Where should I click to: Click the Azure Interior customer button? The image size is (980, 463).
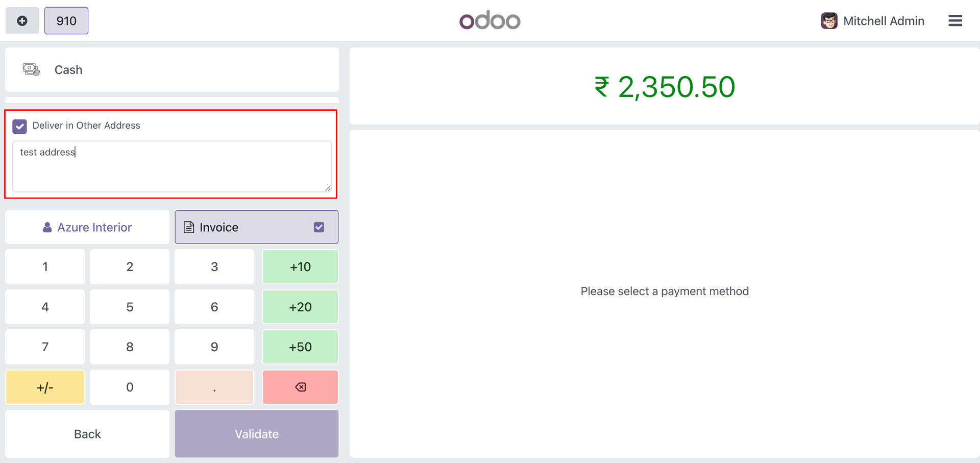click(x=87, y=227)
